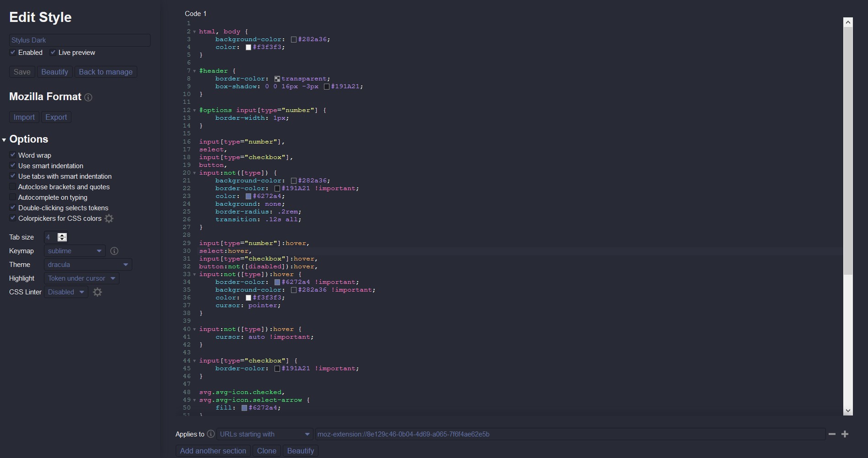Click the Keymap info icon
This screenshot has width=868, height=458.
pyautogui.click(x=114, y=251)
